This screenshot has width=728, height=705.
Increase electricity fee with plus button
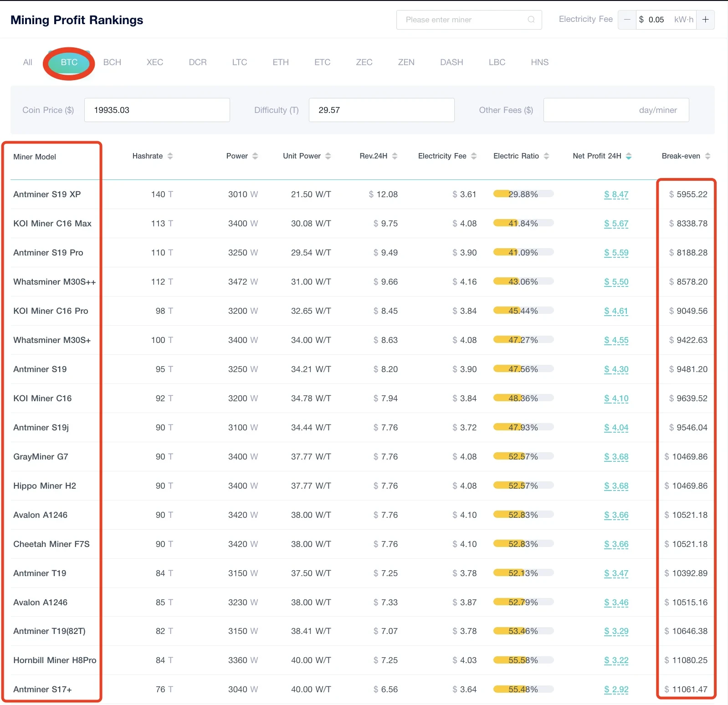click(x=705, y=20)
